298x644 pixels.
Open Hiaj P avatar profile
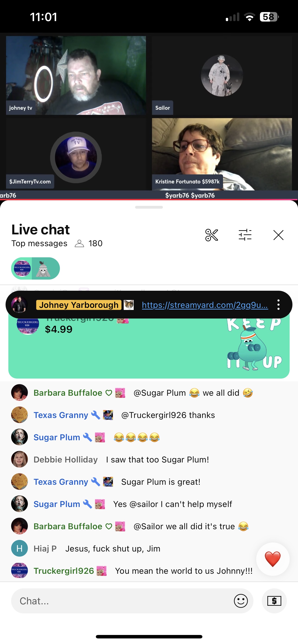tap(19, 548)
